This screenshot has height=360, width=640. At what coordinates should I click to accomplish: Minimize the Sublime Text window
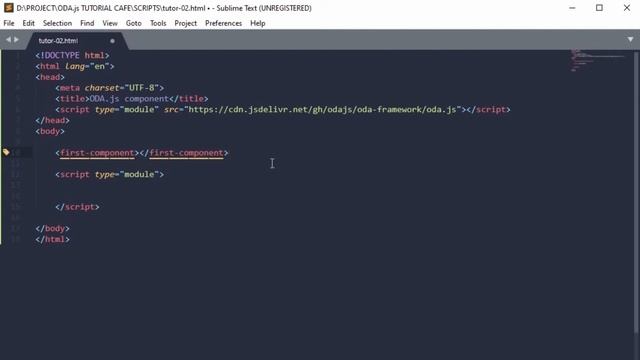(572, 8)
